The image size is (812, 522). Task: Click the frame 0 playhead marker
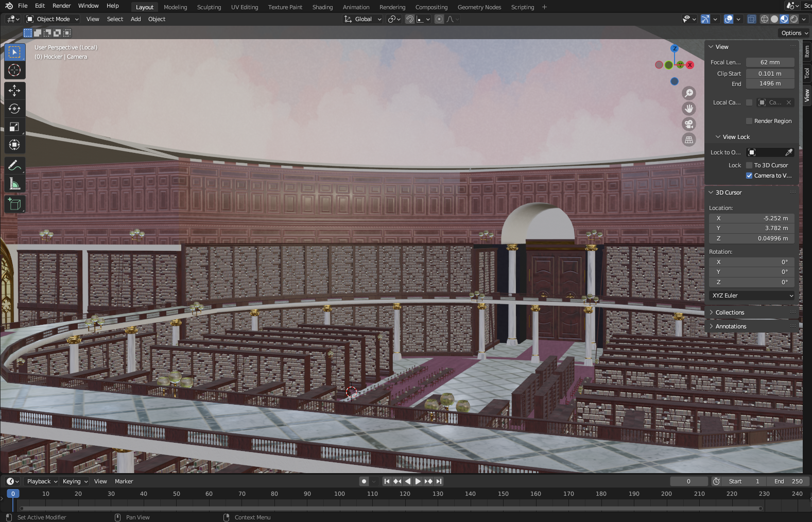(13, 494)
